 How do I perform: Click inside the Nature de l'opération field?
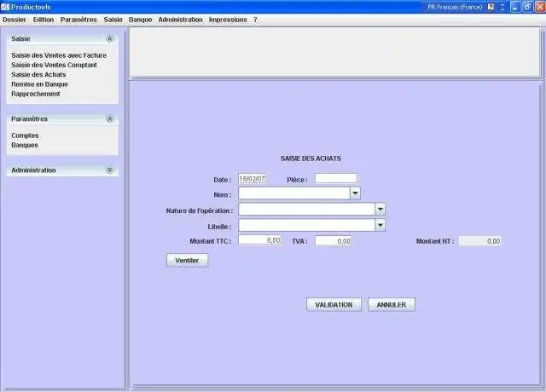306,209
